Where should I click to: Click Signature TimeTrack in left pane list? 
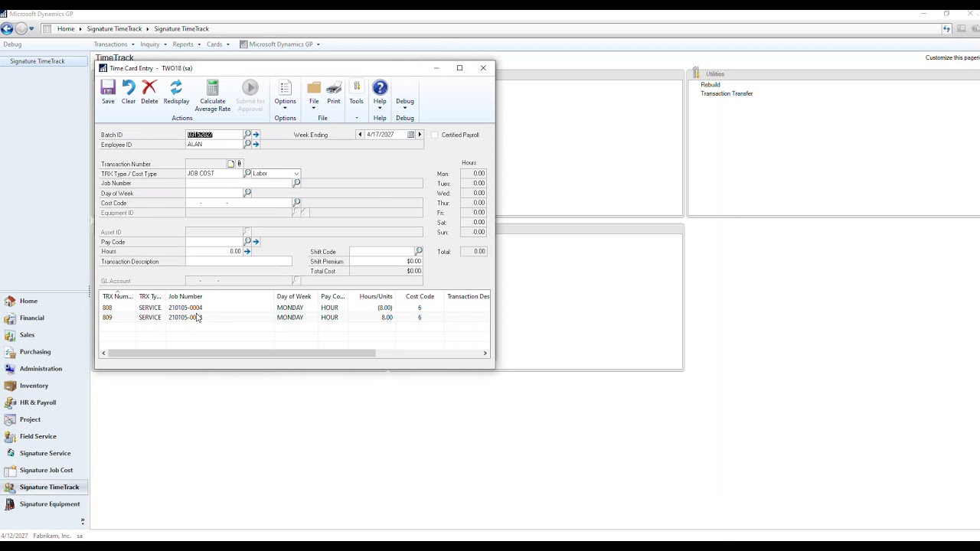[x=38, y=61]
